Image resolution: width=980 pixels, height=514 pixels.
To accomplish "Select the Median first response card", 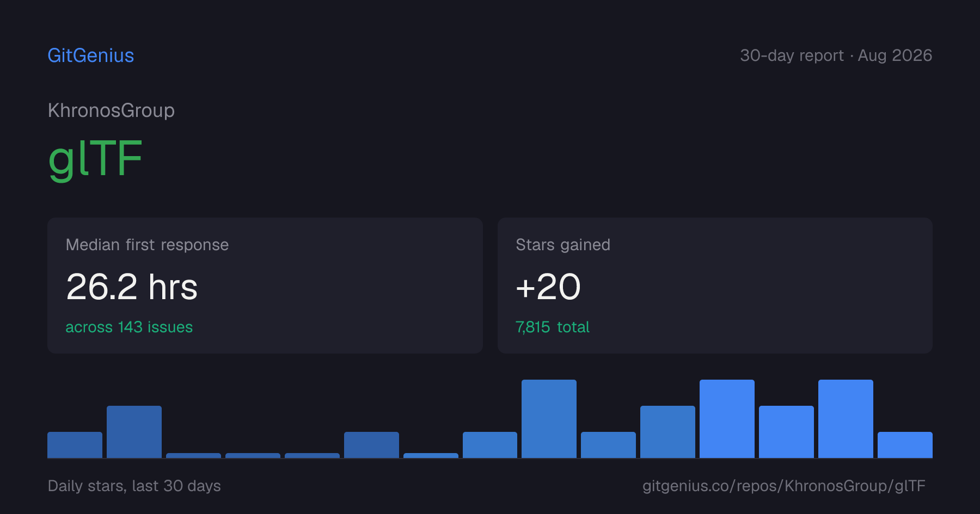I will click(265, 286).
